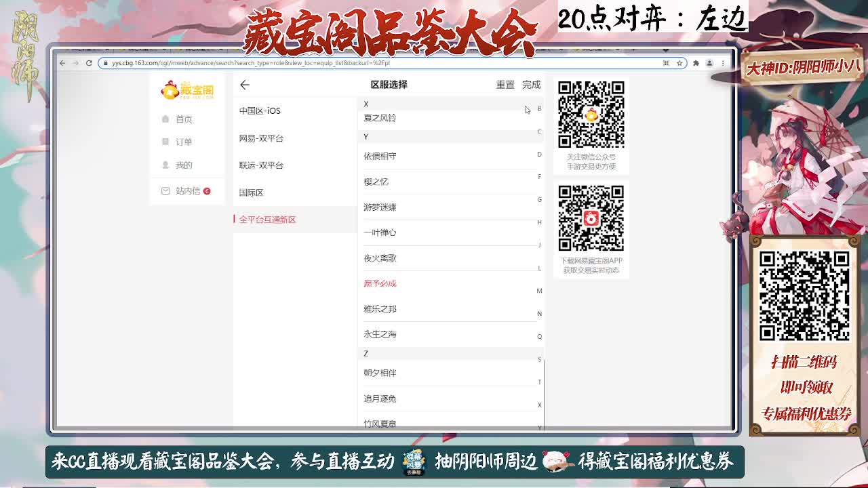Viewport: 868px width, 488px height.
Task: Click the red 6 notification badge
Action: (x=207, y=191)
